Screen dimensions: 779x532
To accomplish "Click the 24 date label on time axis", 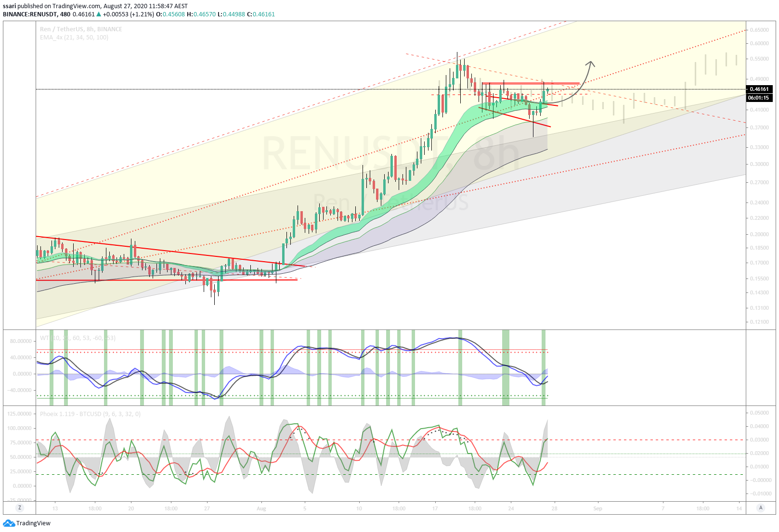I will click(x=511, y=508).
